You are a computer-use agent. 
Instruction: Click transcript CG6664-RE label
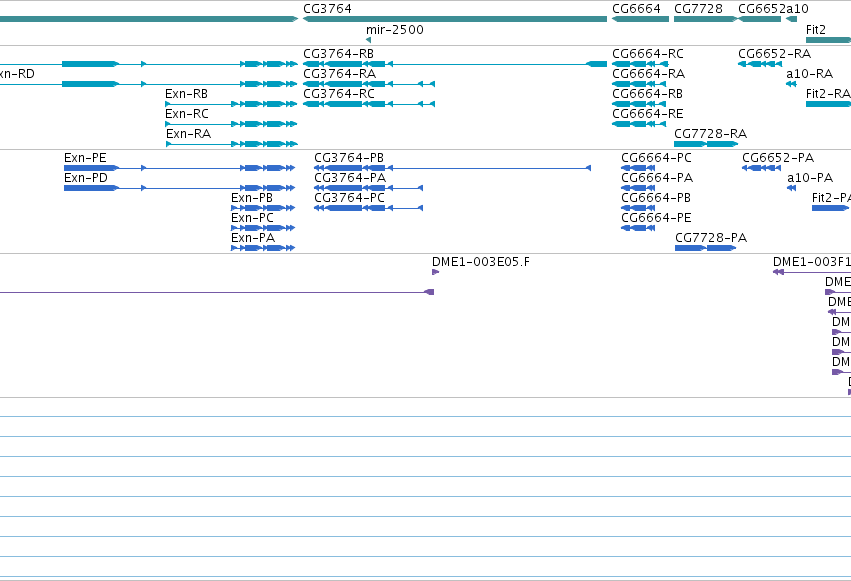pyautogui.click(x=647, y=114)
